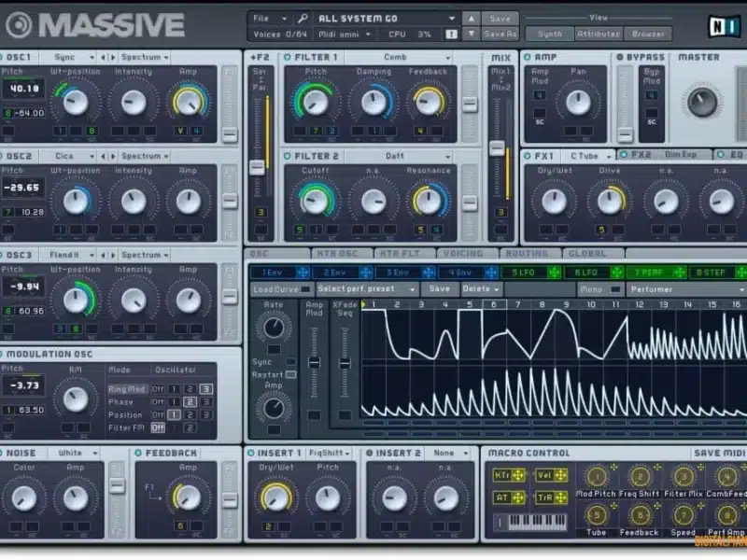
Task: Open the VOICING tab
Action: coord(468,254)
